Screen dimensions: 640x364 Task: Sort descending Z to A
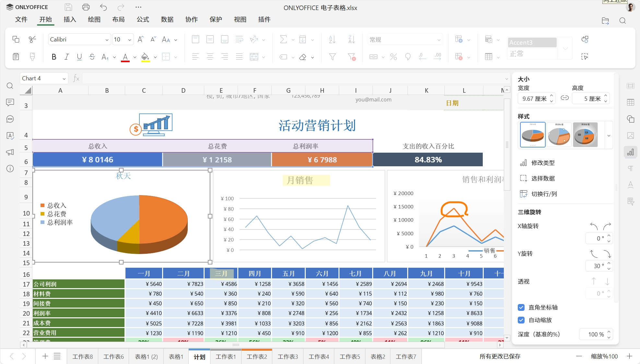[351, 39]
